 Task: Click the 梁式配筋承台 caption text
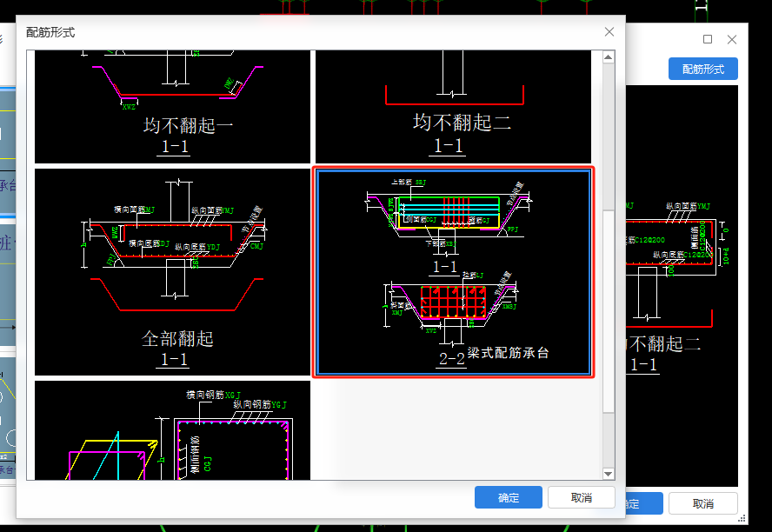(x=508, y=353)
